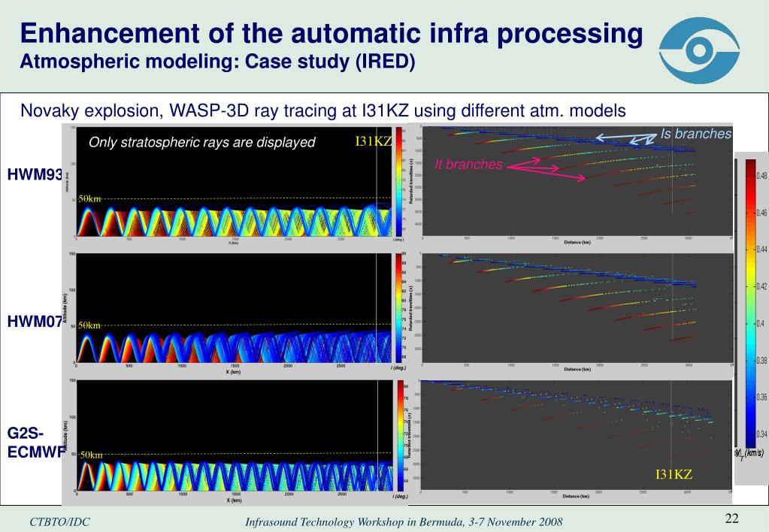Click the 0.48 value on the velocity colorbar
Viewport: 769px width, 532px height.
click(x=762, y=176)
